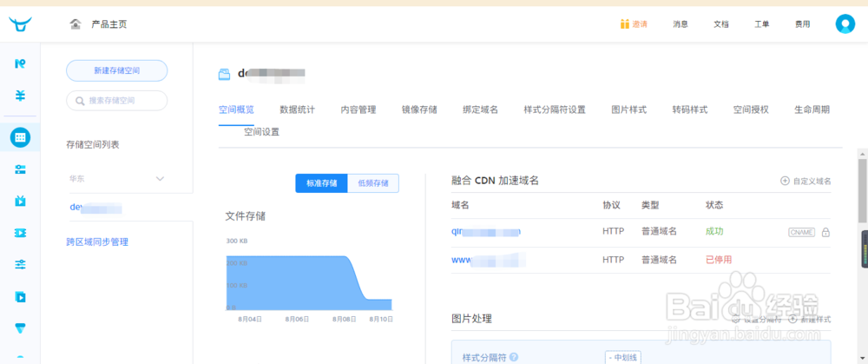Open the server list icon in sidebar

(20, 169)
